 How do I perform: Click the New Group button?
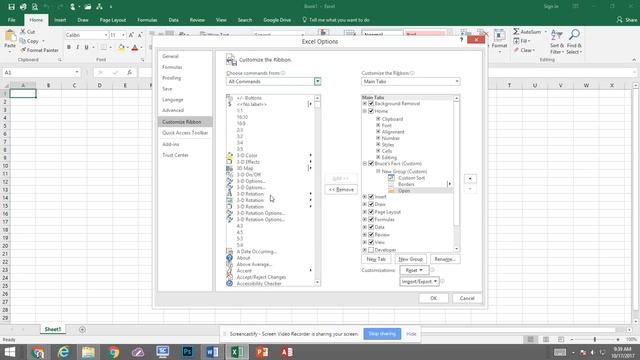[410, 259]
